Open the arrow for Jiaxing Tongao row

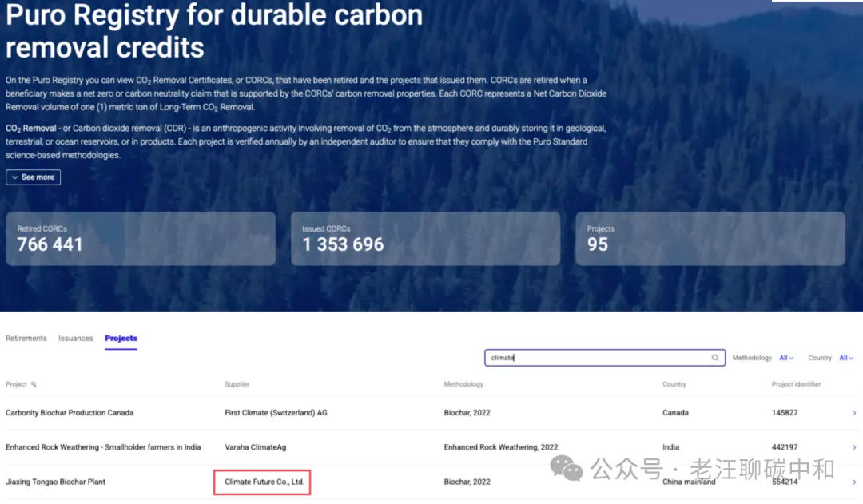[854, 482]
